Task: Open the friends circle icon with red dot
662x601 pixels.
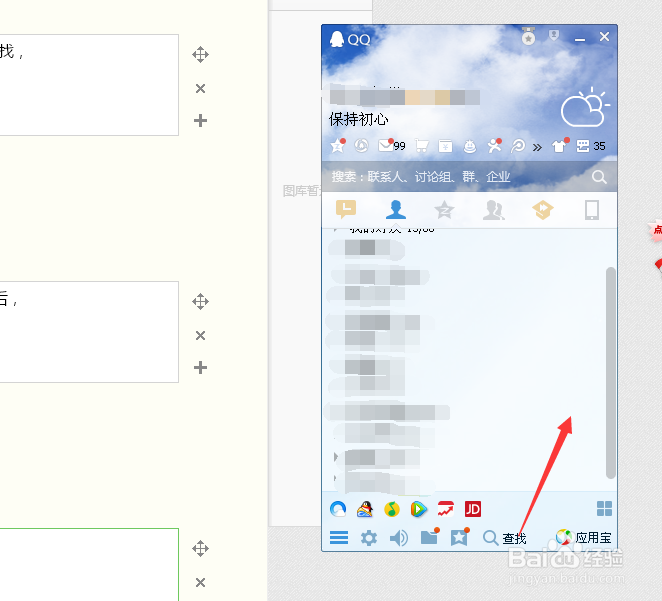Action: click(494, 146)
